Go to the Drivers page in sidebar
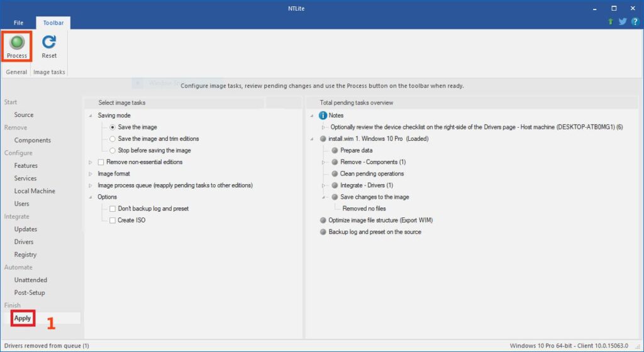The height and width of the screenshot is (352, 644). coord(24,242)
